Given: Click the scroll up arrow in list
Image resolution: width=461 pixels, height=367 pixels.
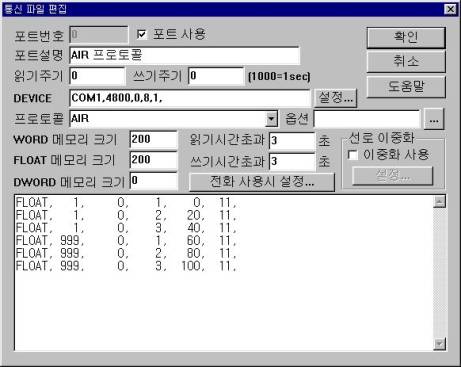Looking at the screenshot, I should [x=440, y=202].
